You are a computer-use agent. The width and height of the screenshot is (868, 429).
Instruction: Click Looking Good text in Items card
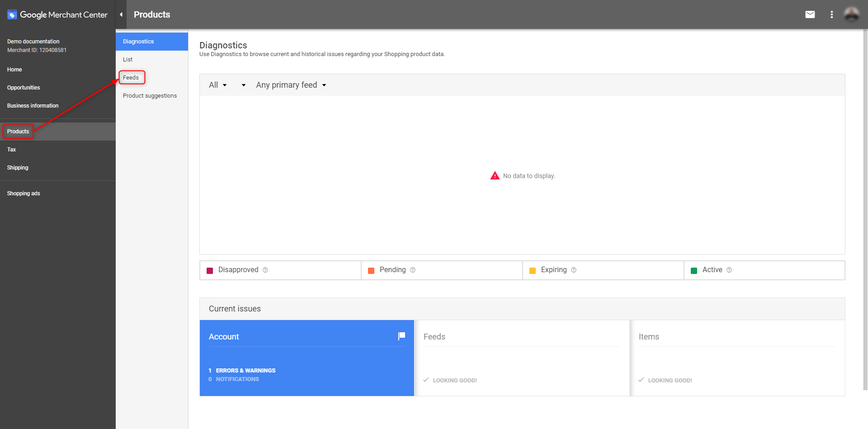(x=670, y=381)
